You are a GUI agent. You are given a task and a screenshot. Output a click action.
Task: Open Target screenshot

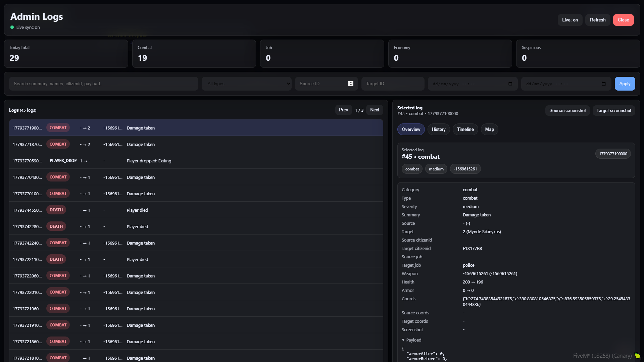point(614,110)
